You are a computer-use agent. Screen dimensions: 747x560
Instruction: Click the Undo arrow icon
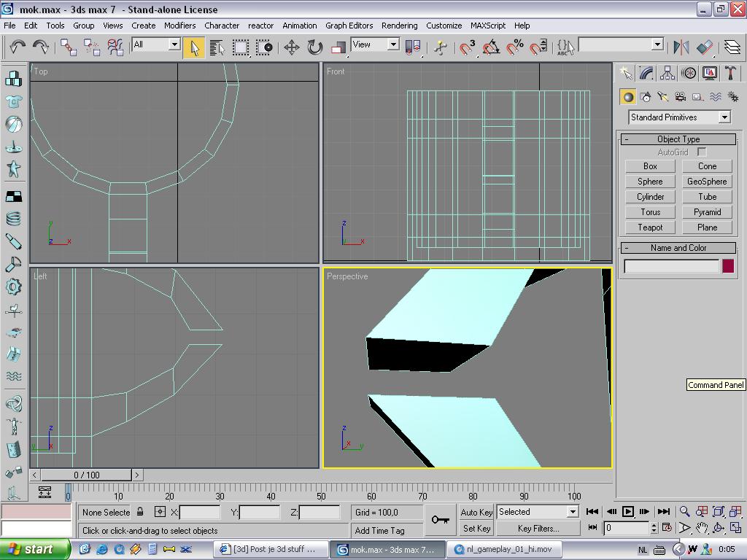pos(18,47)
